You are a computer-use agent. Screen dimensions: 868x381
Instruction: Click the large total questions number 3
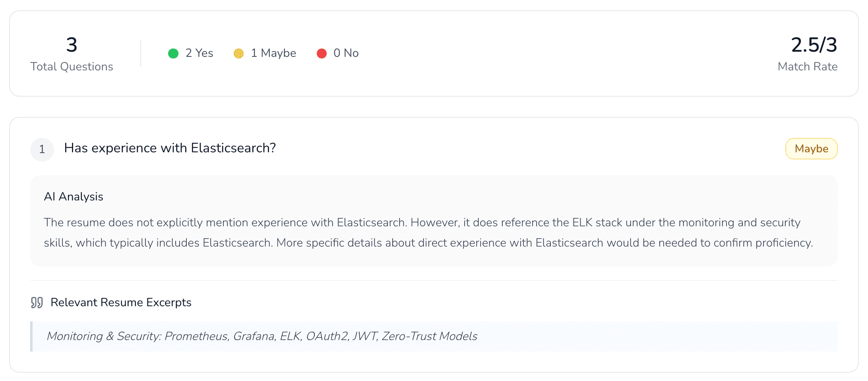[72, 45]
